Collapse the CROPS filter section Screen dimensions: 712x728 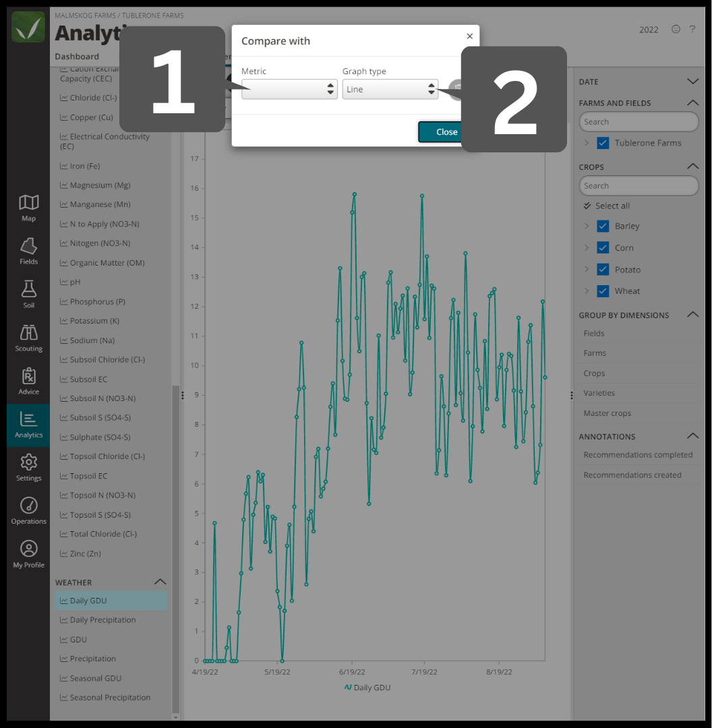click(692, 166)
